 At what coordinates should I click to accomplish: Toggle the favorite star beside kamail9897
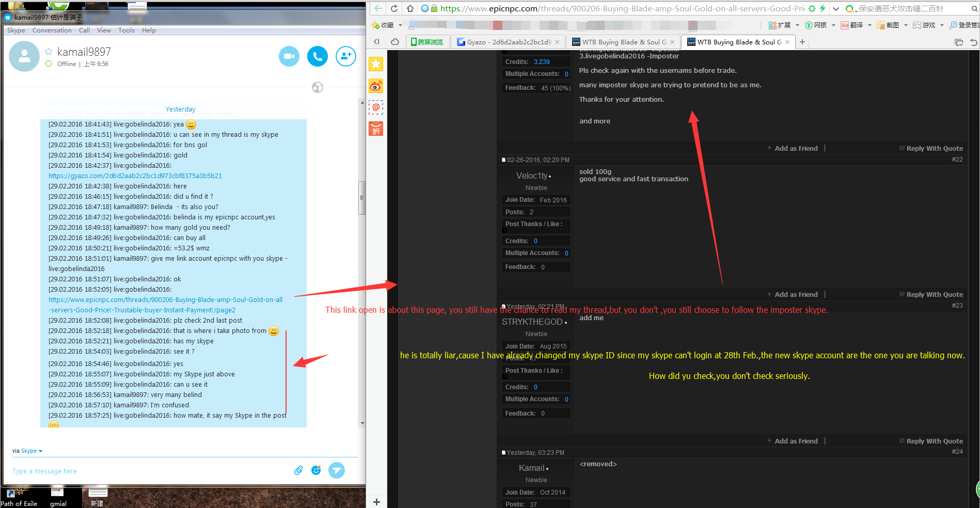coord(49,51)
